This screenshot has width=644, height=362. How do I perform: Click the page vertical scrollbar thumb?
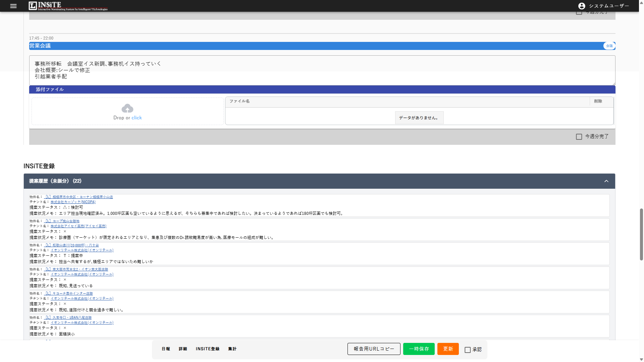[641, 234]
